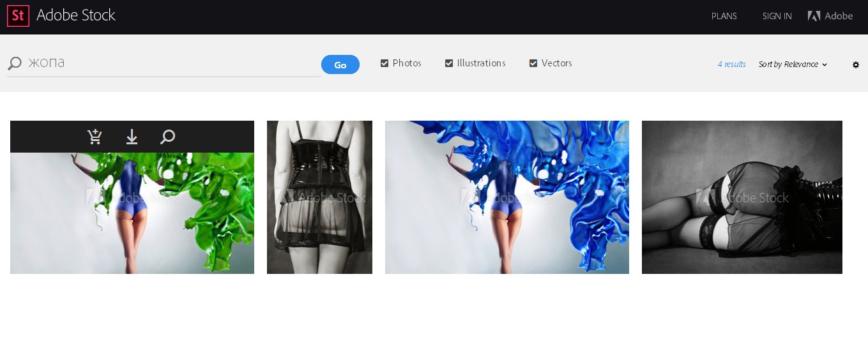Open settings gear icon in filter bar
Image resolution: width=868 pixels, height=355 pixels.
pos(856,64)
